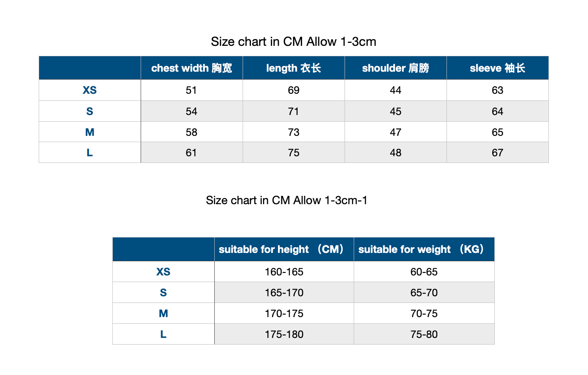Select length cell with value 73

tap(294, 132)
